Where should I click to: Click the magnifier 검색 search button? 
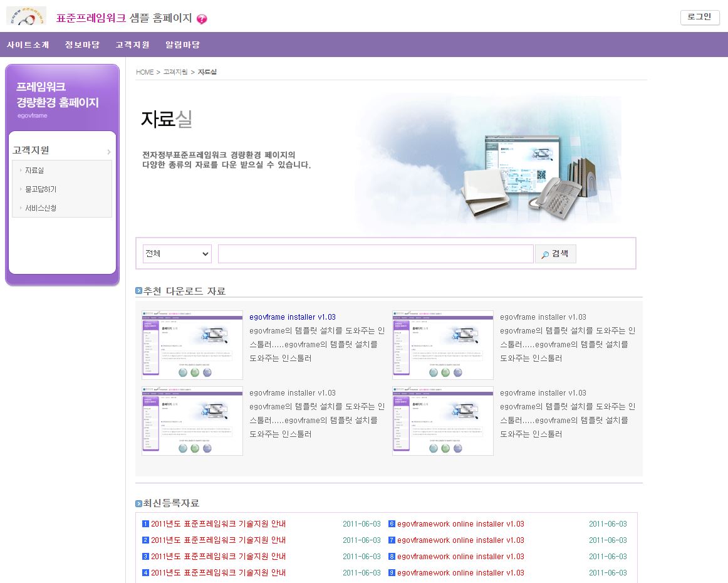(x=555, y=254)
